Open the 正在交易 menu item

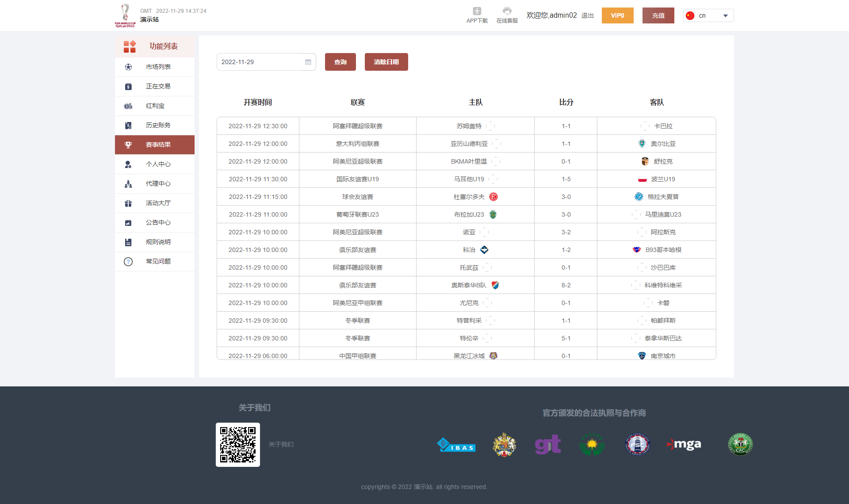point(158,87)
